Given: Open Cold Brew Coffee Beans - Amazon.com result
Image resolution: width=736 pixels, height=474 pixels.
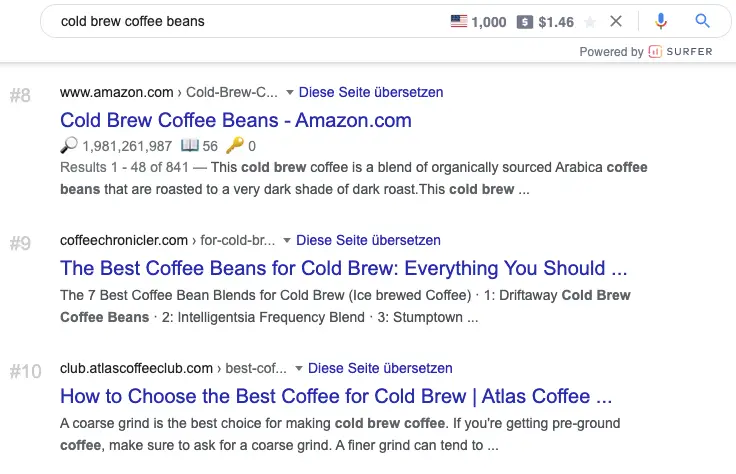Looking at the screenshot, I should 236,120.
